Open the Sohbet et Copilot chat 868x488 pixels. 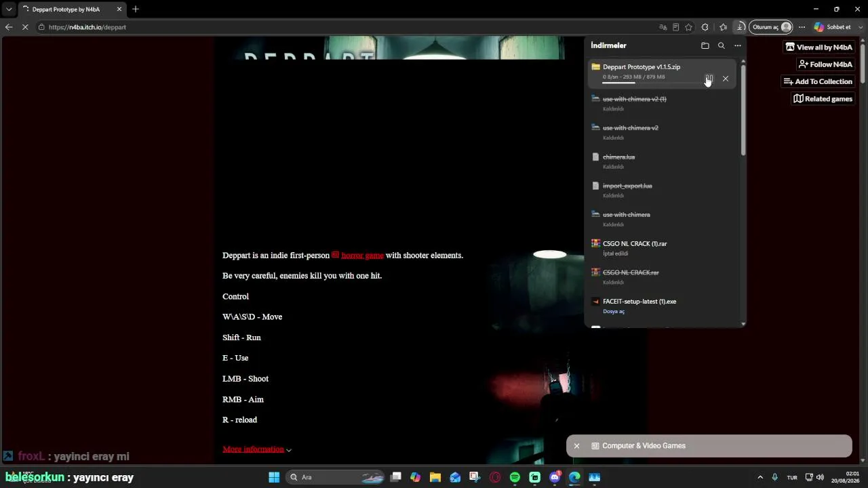(x=832, y=27)
